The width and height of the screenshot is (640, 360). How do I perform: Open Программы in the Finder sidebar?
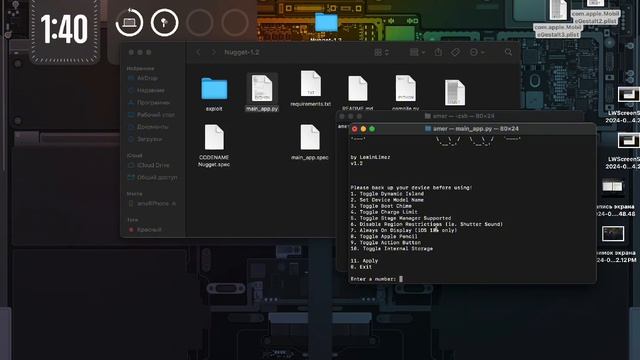[153, 102]
